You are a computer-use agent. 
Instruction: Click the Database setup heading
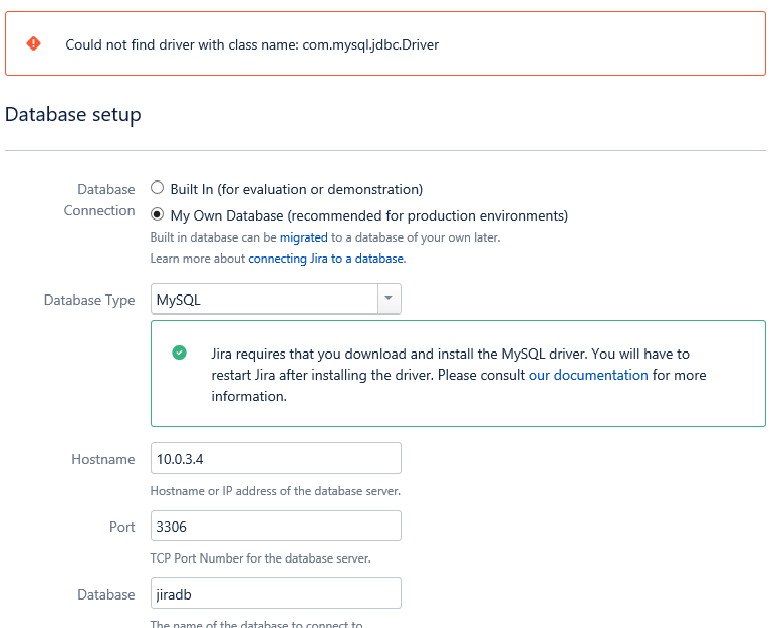73,115
